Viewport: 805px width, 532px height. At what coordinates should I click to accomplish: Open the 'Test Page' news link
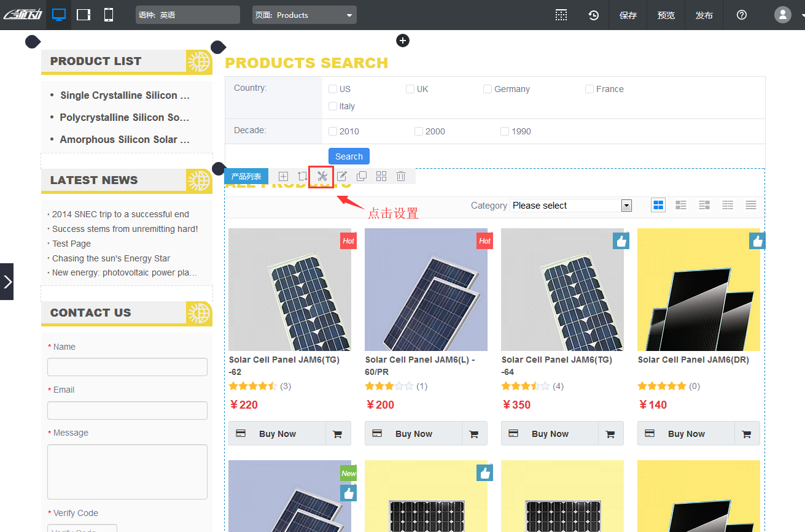71,244
